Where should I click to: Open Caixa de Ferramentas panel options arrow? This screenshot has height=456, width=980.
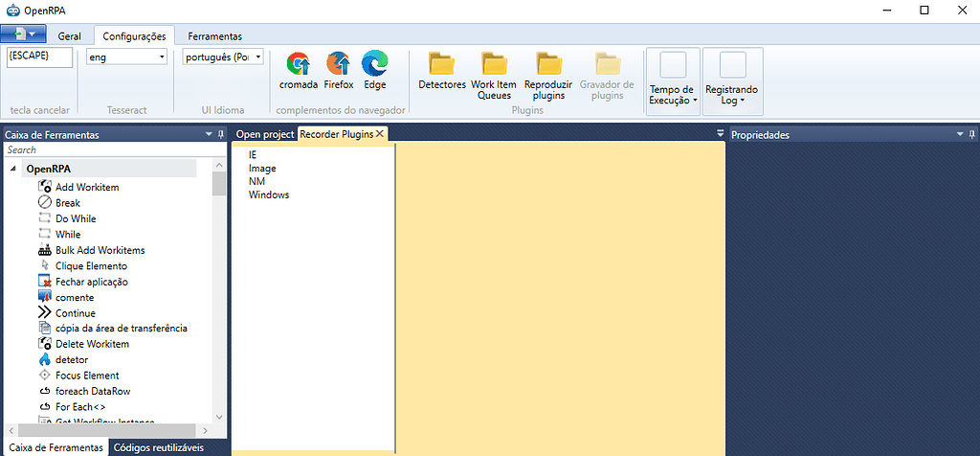pos(209,134)
